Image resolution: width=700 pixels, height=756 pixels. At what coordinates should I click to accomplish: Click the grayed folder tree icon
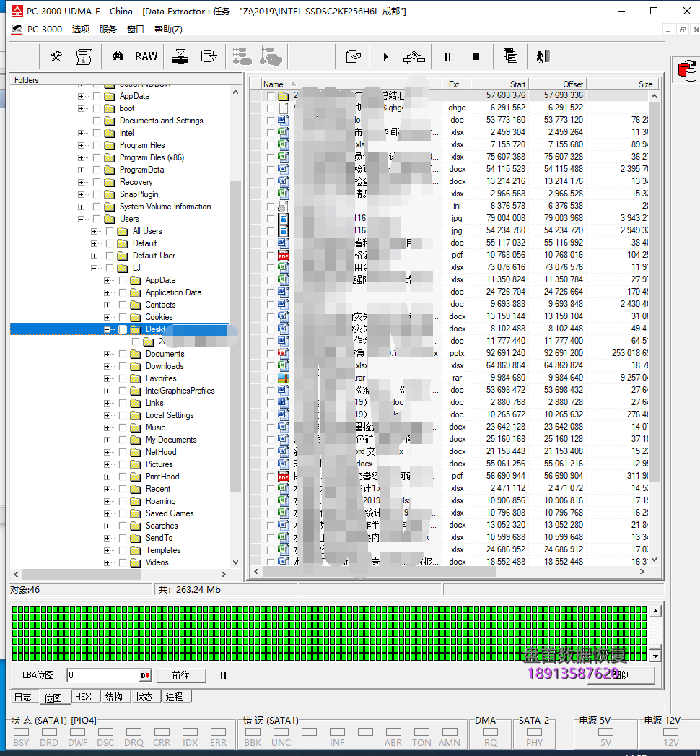click(242, 56)
